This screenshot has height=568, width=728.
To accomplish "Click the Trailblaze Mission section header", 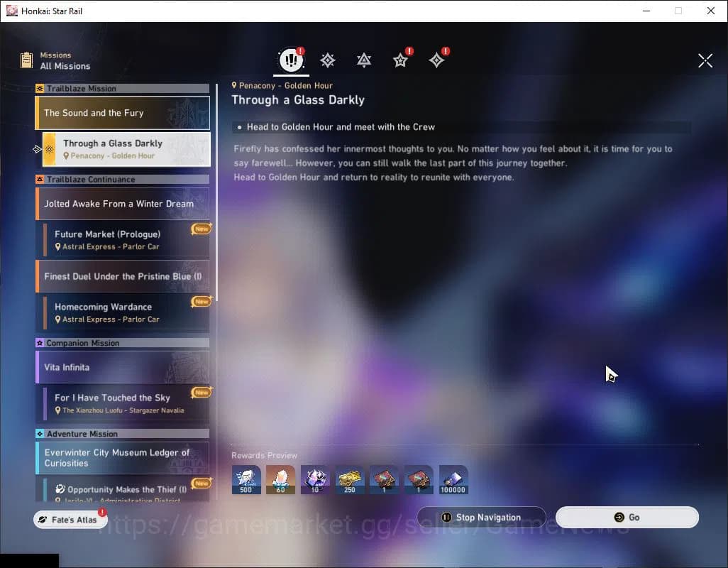I will 123,88.
